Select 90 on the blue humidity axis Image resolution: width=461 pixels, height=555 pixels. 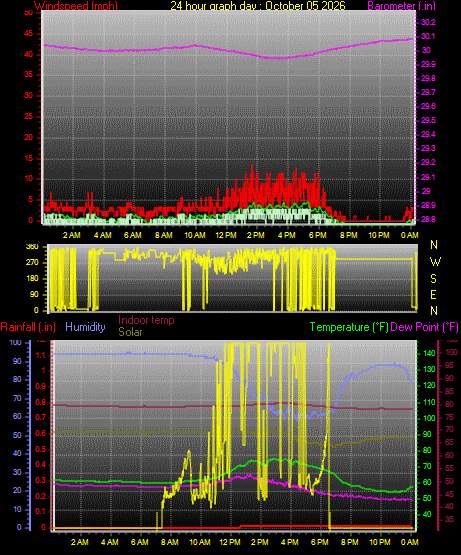(x=17, y=361)
